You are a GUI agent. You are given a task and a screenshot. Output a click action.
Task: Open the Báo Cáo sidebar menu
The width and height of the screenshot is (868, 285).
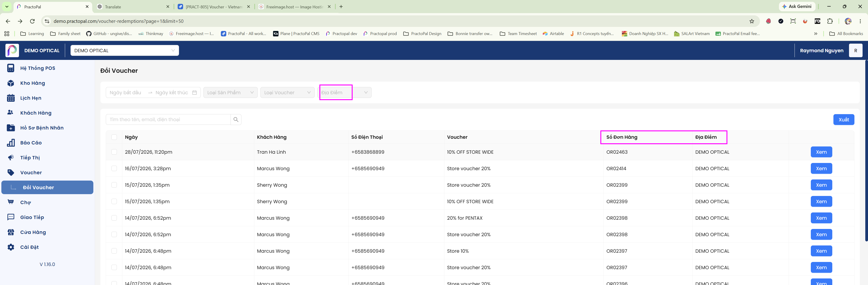(47, 143)
